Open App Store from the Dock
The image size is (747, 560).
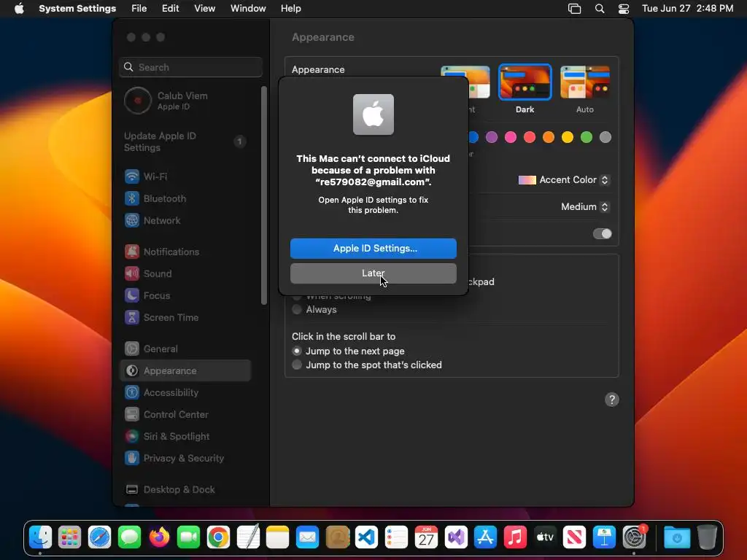485,537
